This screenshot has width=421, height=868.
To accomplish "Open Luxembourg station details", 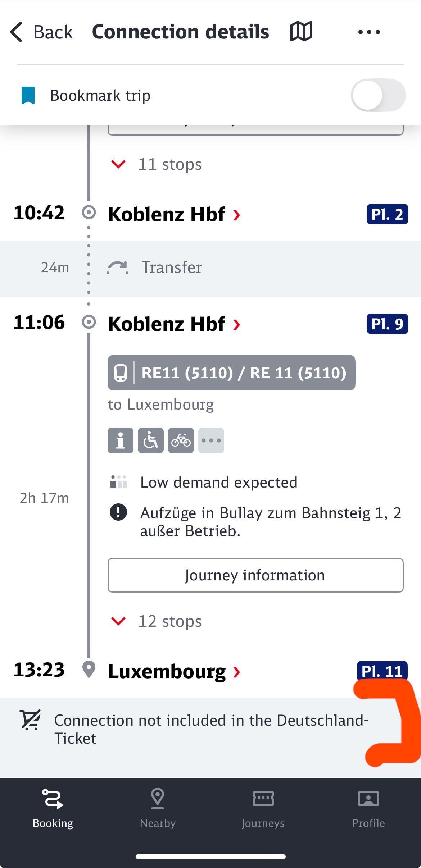I will click(173, 671).
